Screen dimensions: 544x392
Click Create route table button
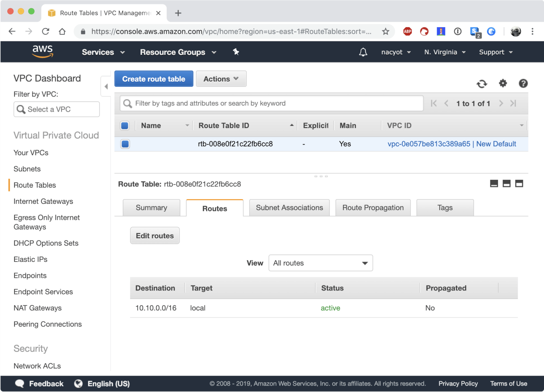tap(154, 79)
